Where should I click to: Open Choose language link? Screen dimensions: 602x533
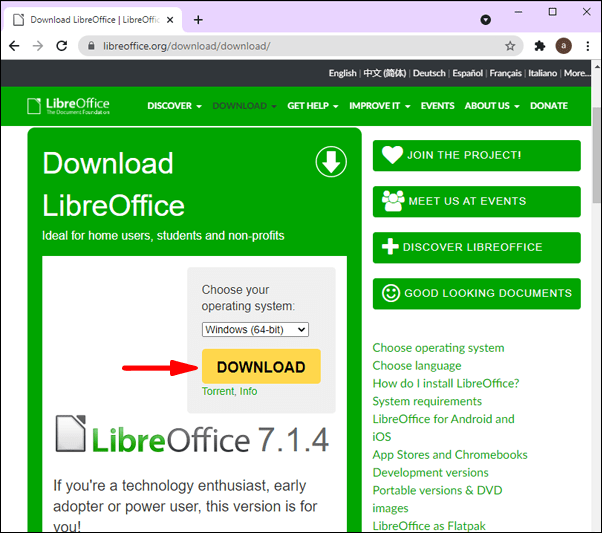(x=417, y=366)
